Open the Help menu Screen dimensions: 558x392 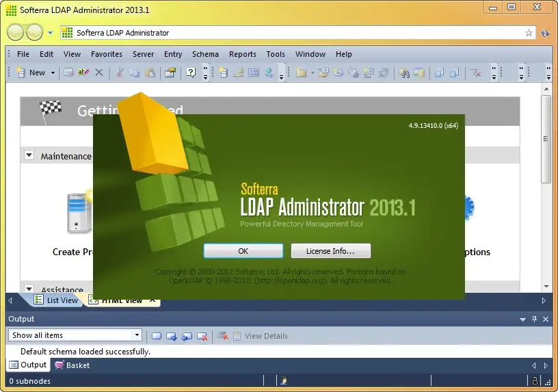point(344,54)
